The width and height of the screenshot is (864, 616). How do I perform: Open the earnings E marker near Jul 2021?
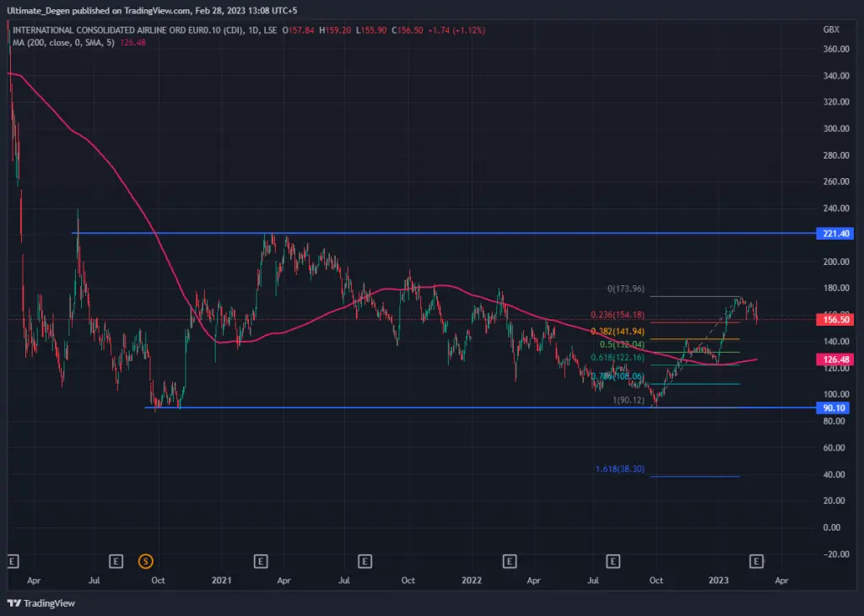point(364,561)
